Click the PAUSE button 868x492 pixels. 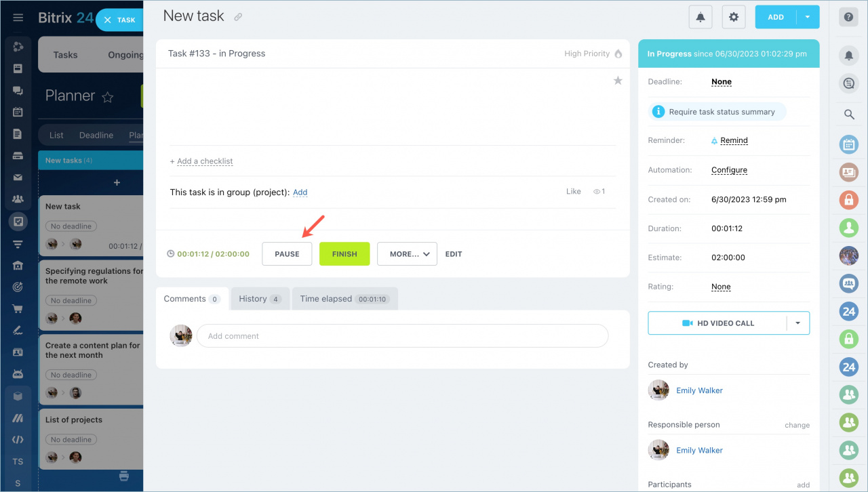pos(287,253)
